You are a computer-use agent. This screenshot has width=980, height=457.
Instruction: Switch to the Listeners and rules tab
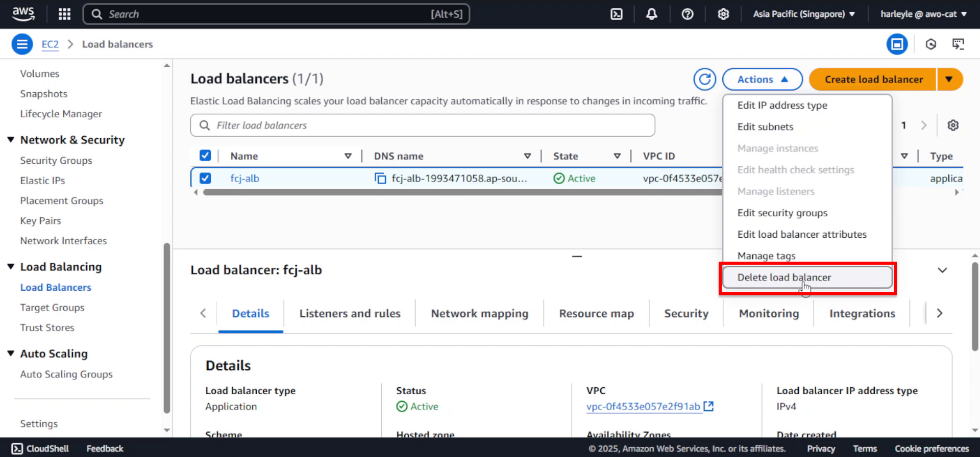coord(350,313)
